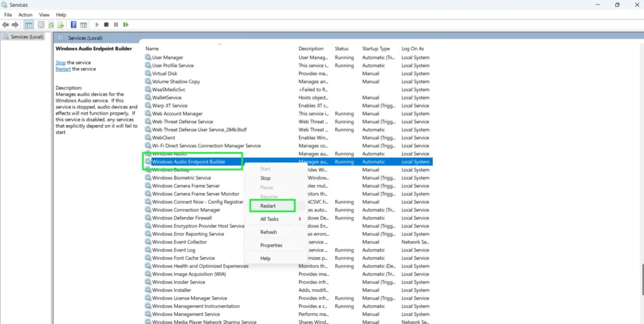Select the Windows Management Instrumentation row
The image size is (644, 324).
click(288, 306)
